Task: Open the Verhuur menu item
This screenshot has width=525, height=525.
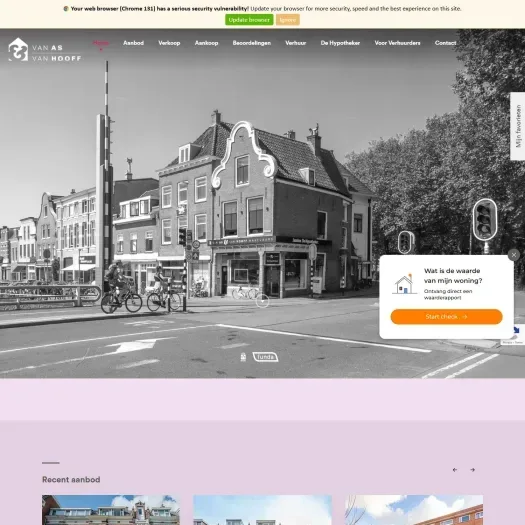Action: (296, 43)
